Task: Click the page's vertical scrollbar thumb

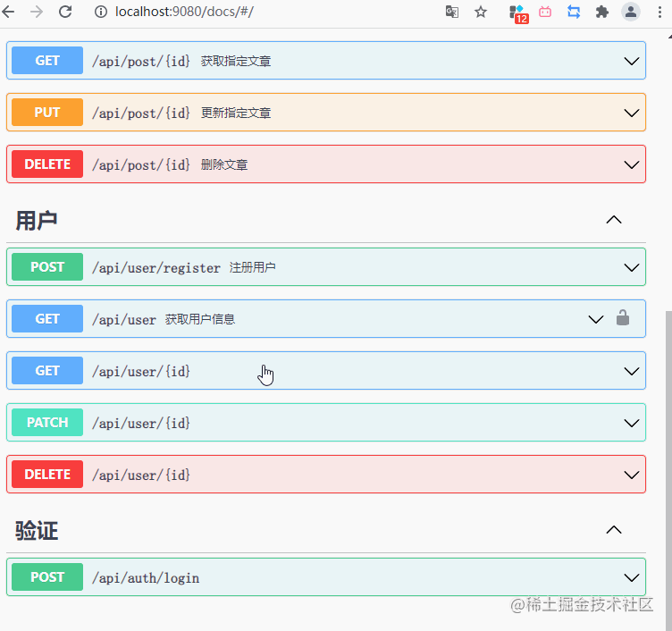Action: click(x=667, y=447)
